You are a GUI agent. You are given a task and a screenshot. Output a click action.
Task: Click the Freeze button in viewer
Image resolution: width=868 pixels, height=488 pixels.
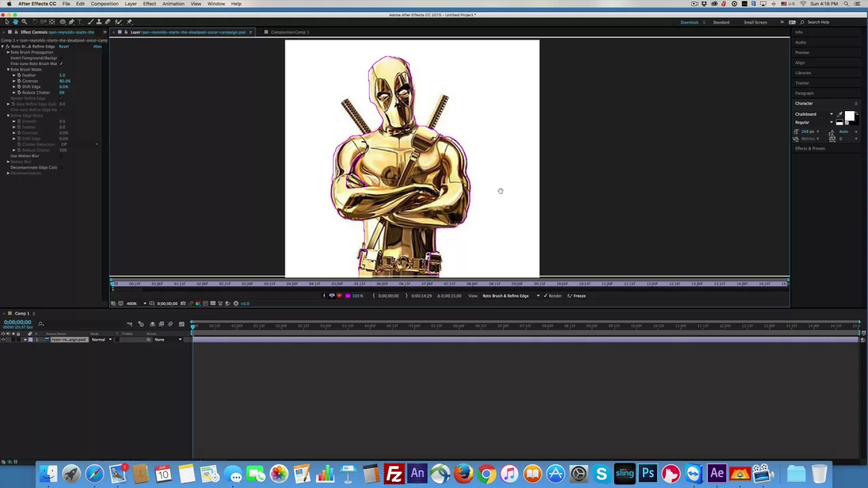(577, 296)
